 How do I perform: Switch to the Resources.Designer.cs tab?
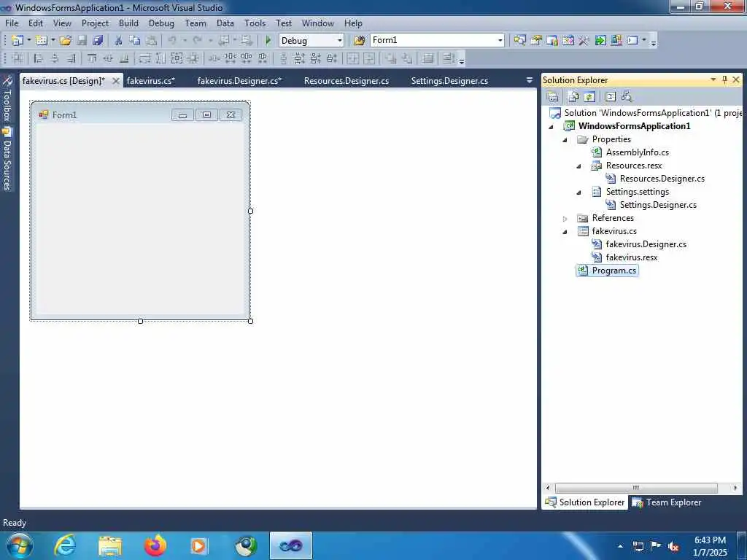347,80
